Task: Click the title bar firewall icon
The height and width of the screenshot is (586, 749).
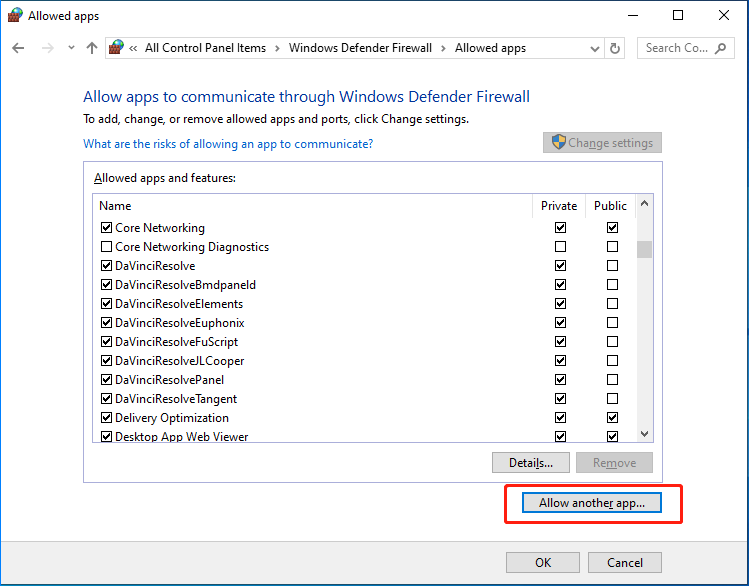Action: 15,15
